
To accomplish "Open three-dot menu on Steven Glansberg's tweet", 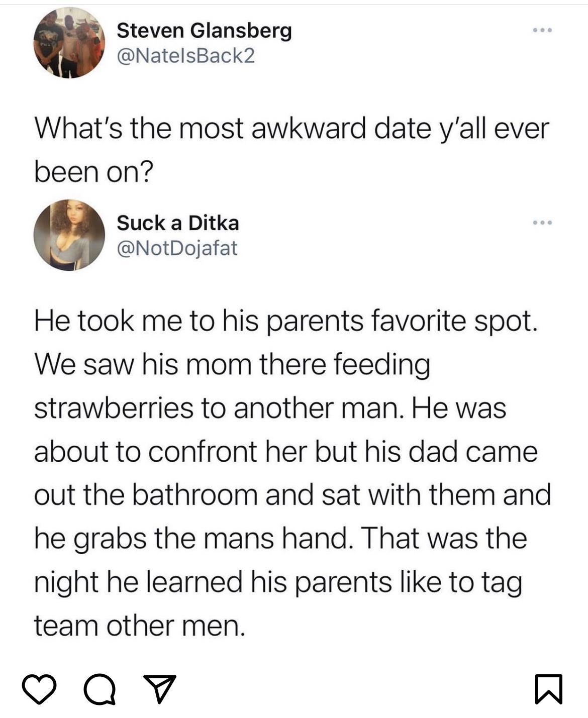I will [543, 31].
